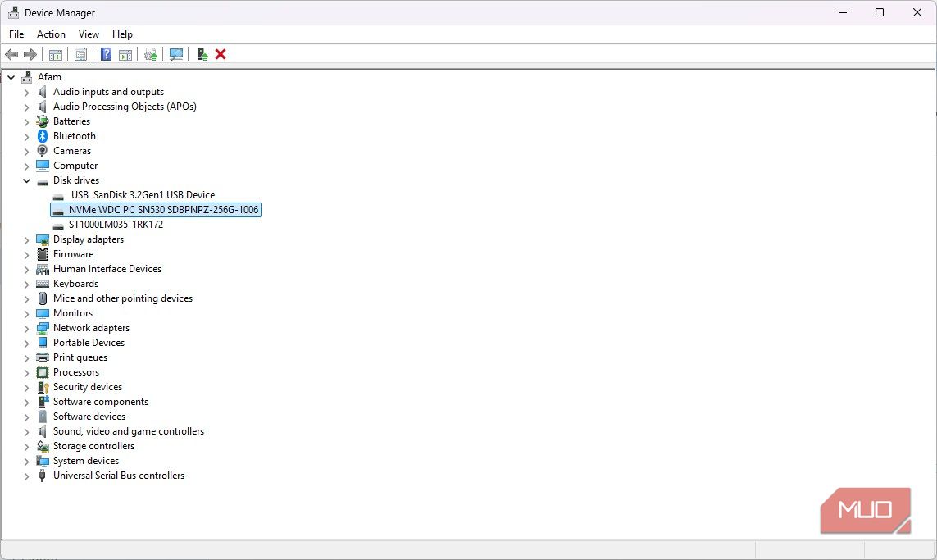Expand the Monitors category

pos(26,313)
